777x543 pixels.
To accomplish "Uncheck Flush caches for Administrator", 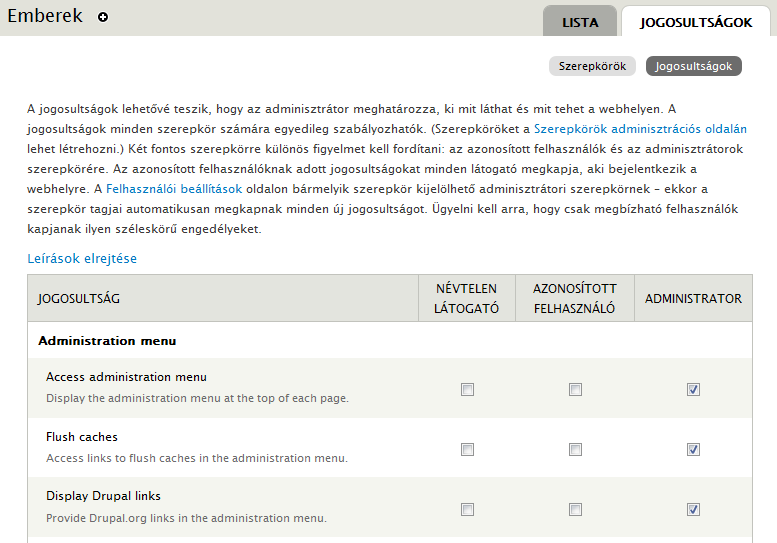I will pyautogui.click(x=693, y=449).
